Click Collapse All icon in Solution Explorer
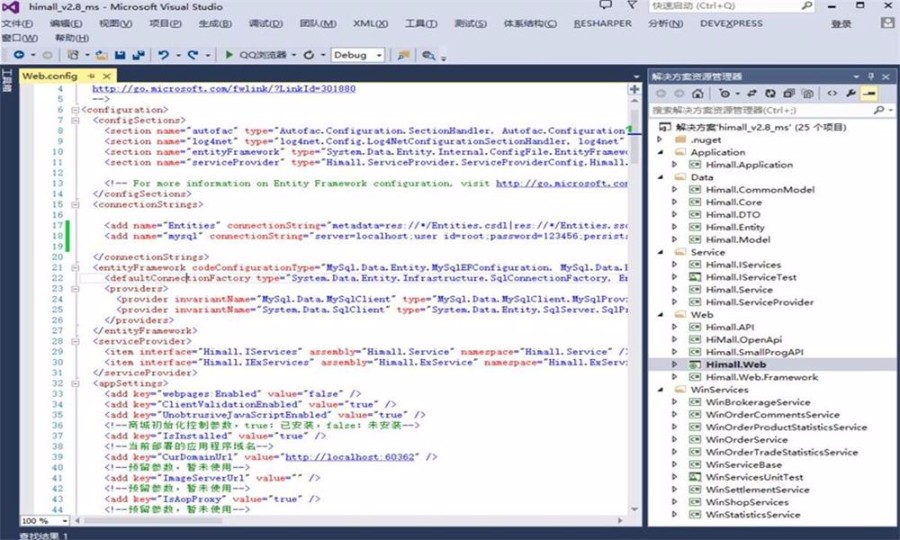The height and width of the screenshot is (540, 900). click(789, 93)
